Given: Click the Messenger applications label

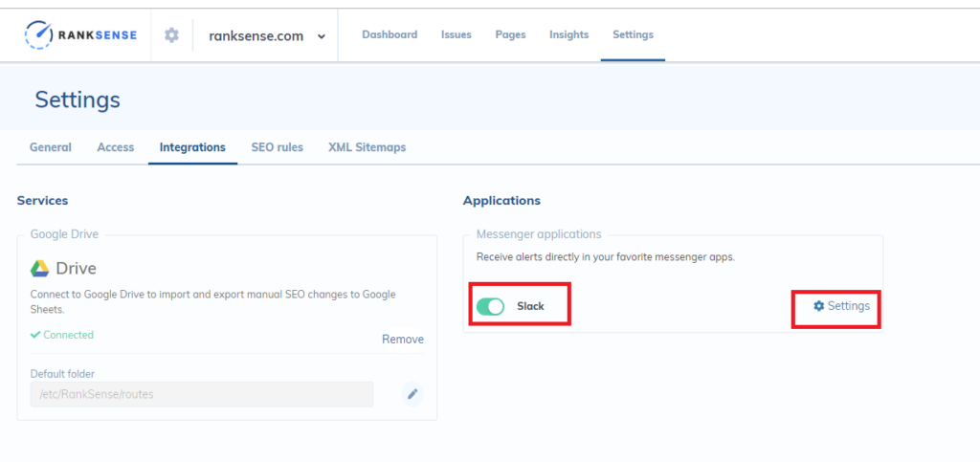Looking at the screenshot, I should (539, 234).
